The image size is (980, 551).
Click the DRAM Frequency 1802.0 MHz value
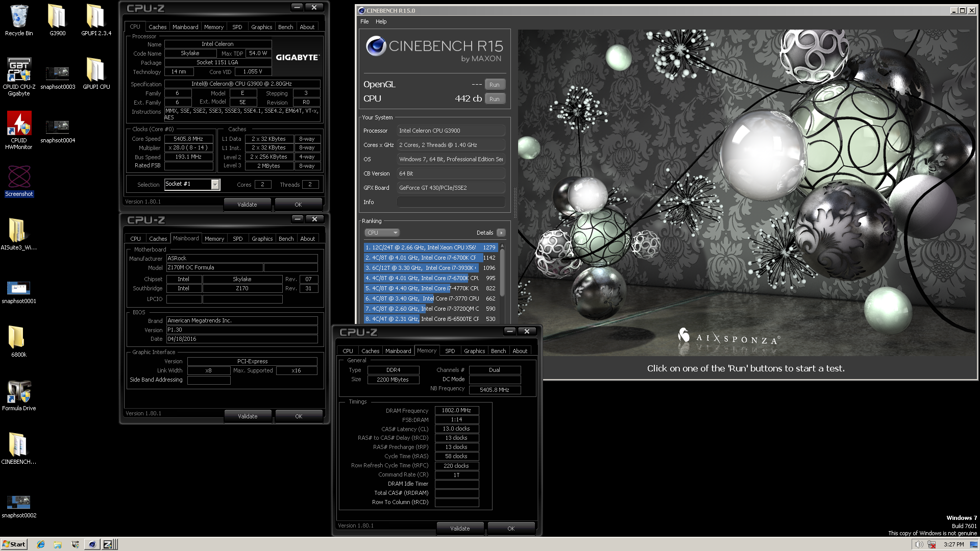click(x=456, y=410)
